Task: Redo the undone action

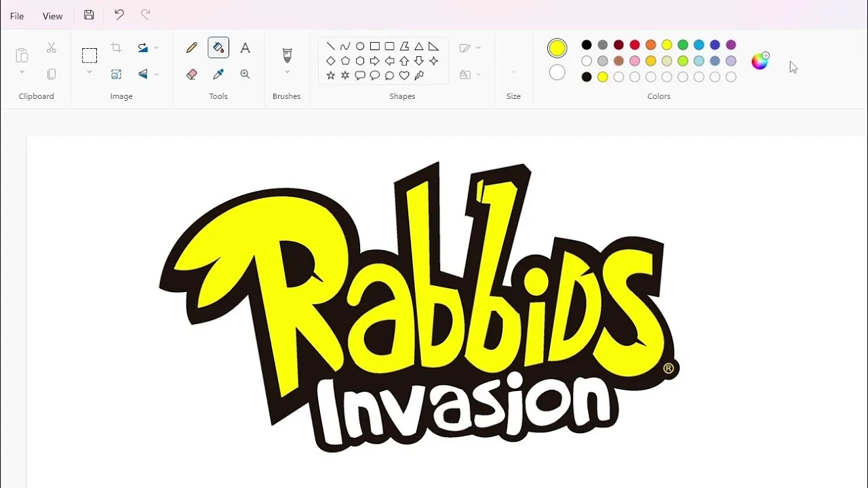Action: [145, 15]
